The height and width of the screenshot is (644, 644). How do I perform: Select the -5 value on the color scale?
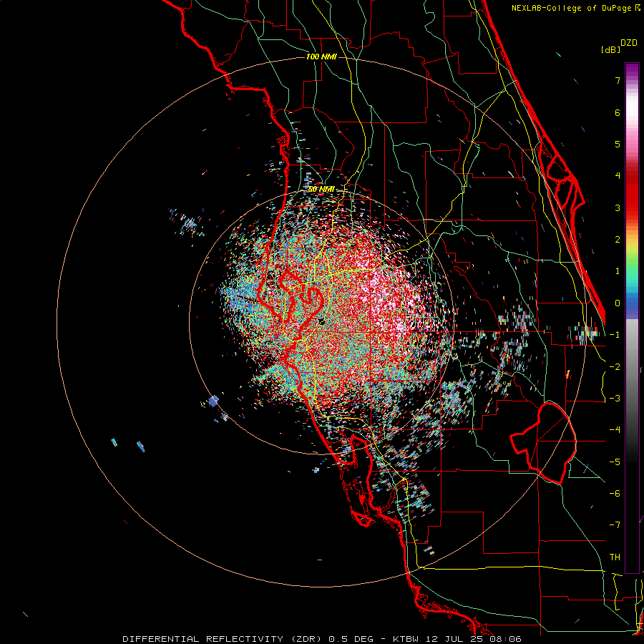click(615, 462)
